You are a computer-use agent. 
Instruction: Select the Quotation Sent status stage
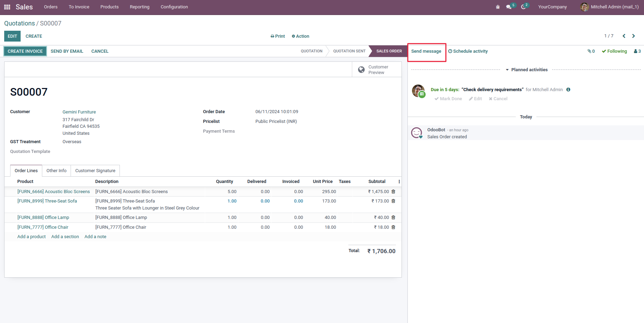[x=349, y=51]
